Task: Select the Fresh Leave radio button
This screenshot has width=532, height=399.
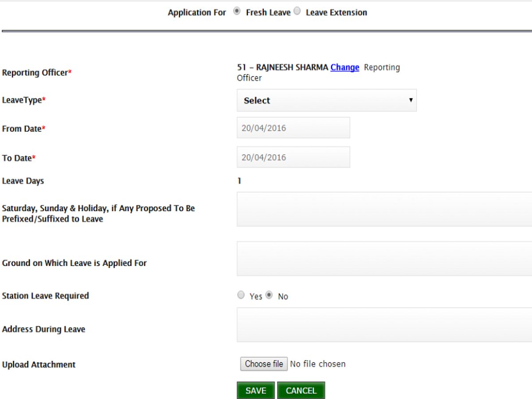Action: coord(237,12)
